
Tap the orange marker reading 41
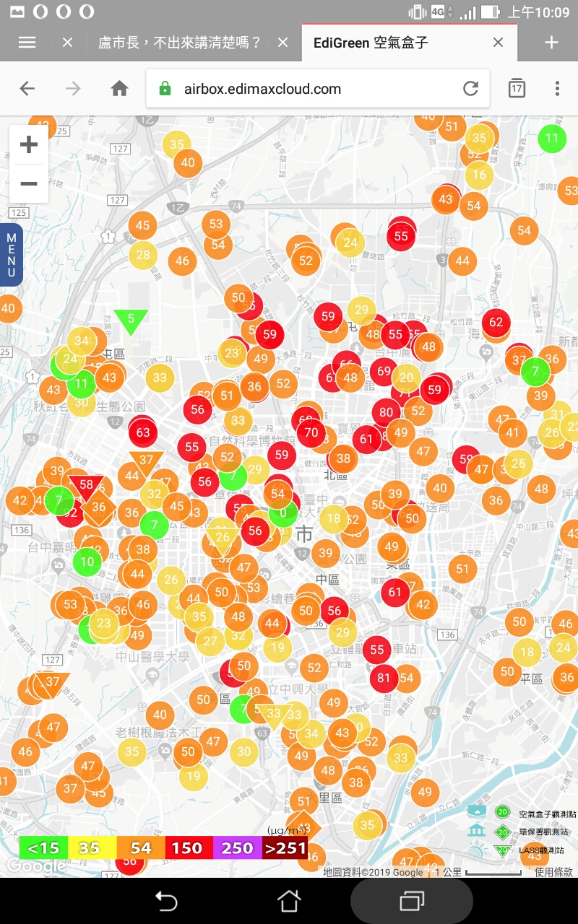coord(512,433)
